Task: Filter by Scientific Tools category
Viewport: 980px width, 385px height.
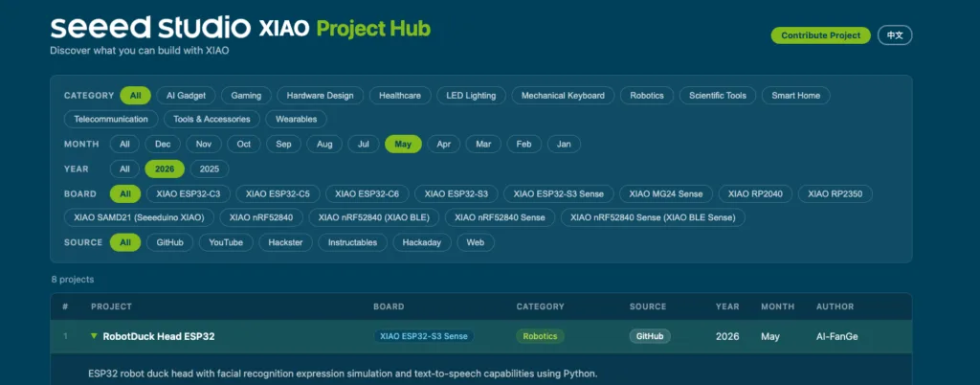Action: pyautogui.click(x=718, y=96)
